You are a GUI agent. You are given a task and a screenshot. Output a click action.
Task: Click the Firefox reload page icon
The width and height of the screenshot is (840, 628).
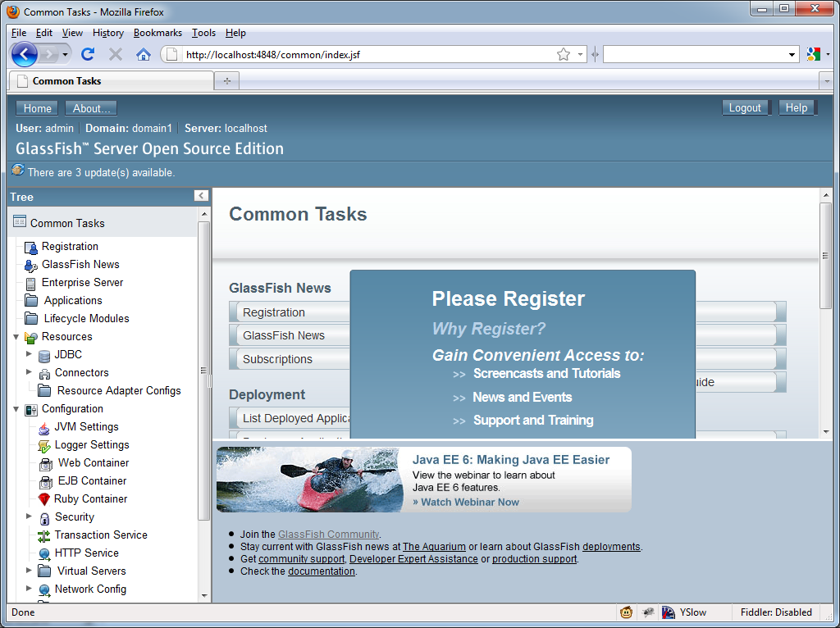click(88, 54)
